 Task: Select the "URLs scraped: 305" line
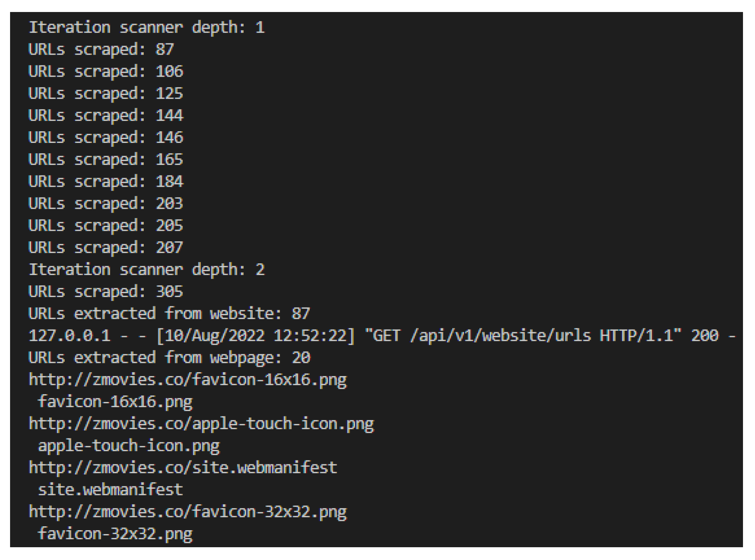click(x=105, y=292)
